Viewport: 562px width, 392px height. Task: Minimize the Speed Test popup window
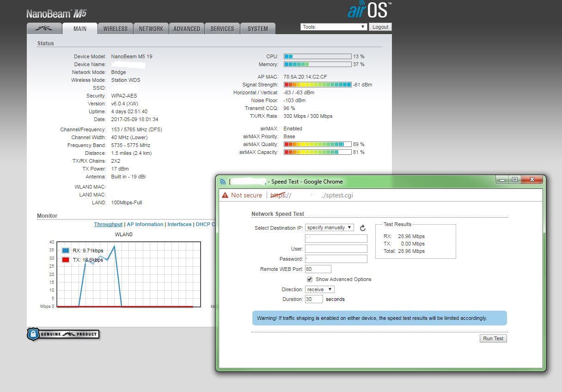pos(502,179)
